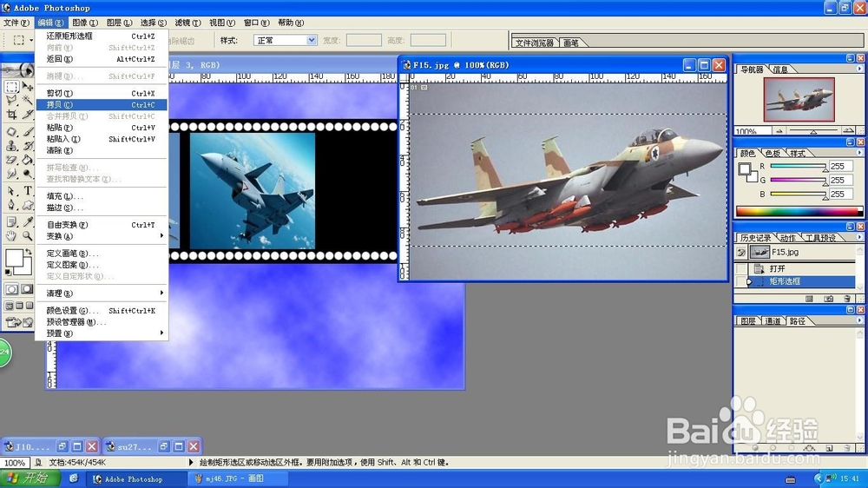This screenshot has height=488, width=868.
Task: Set history brush source box beside 矩形选框 state
Action: (x=741, y=281)
